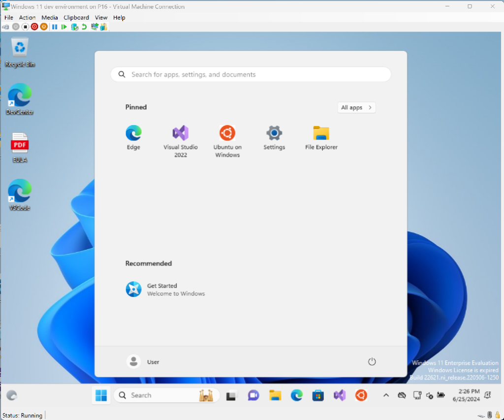Open the volume icon in the system tray
The width and height of the screenshot is (504, 420).
pos(429,395)
